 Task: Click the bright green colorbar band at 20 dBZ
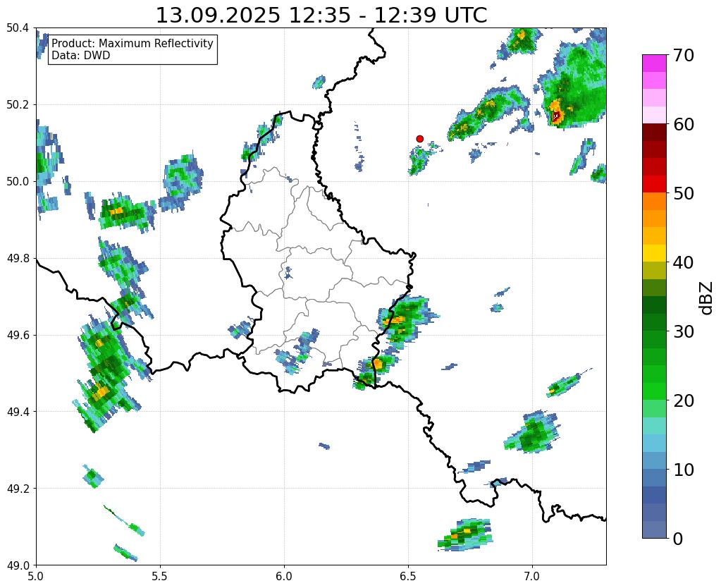click(654, 391)
